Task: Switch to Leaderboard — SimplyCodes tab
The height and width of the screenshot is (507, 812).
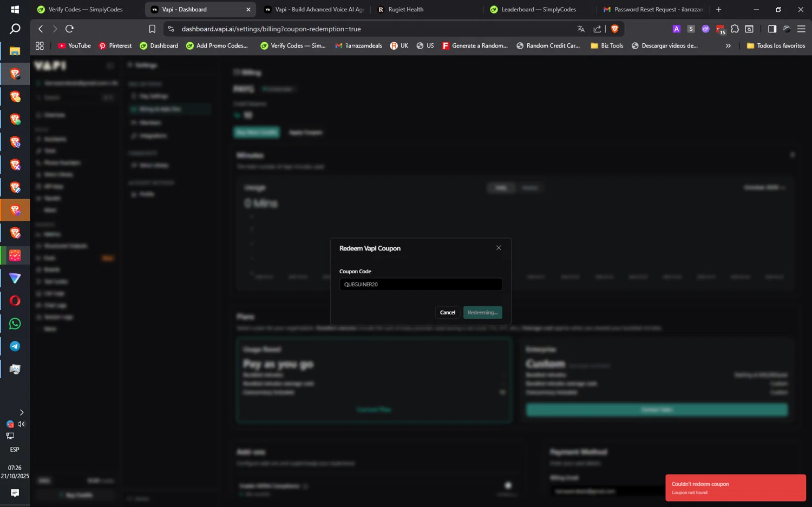Action: [538, 9]
